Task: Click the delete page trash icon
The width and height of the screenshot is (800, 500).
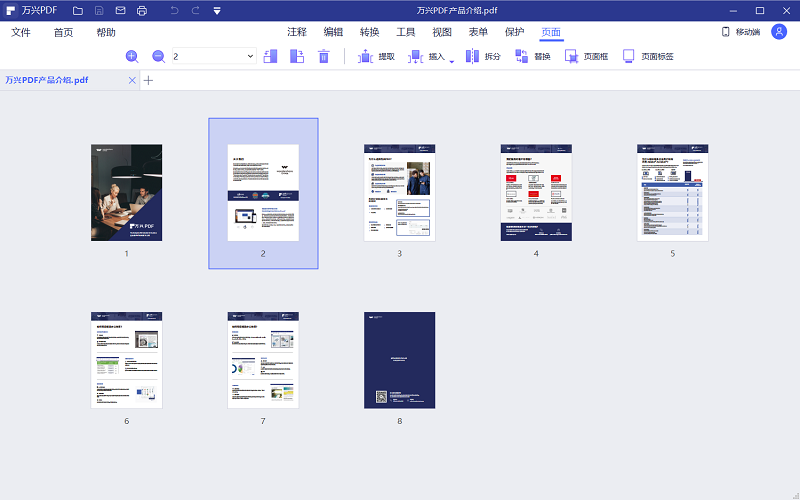Action: coord(323,57)
